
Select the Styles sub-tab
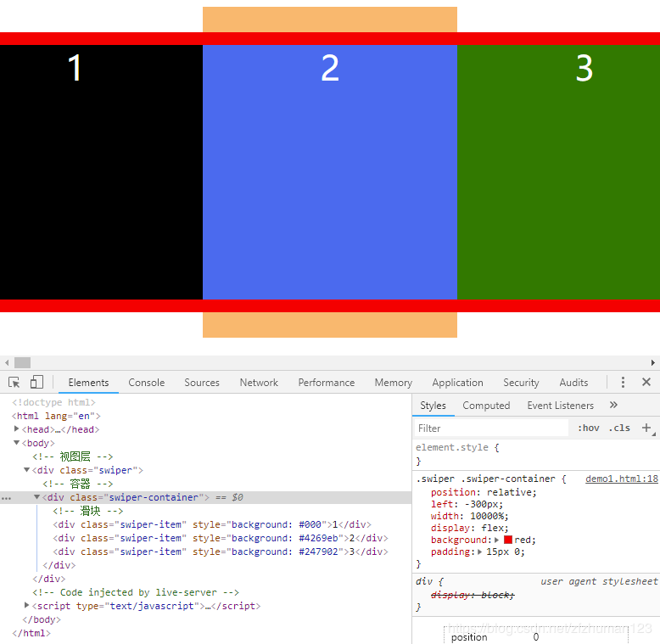click(433, 406)
